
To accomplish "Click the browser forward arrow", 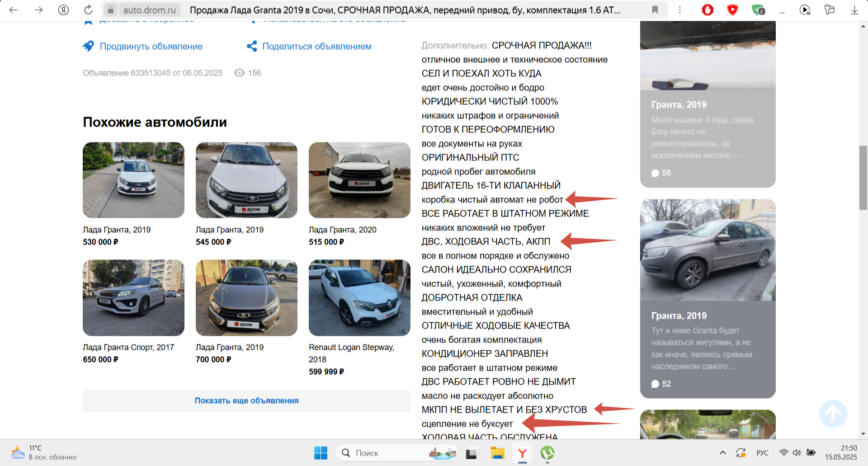I will 38,9.
